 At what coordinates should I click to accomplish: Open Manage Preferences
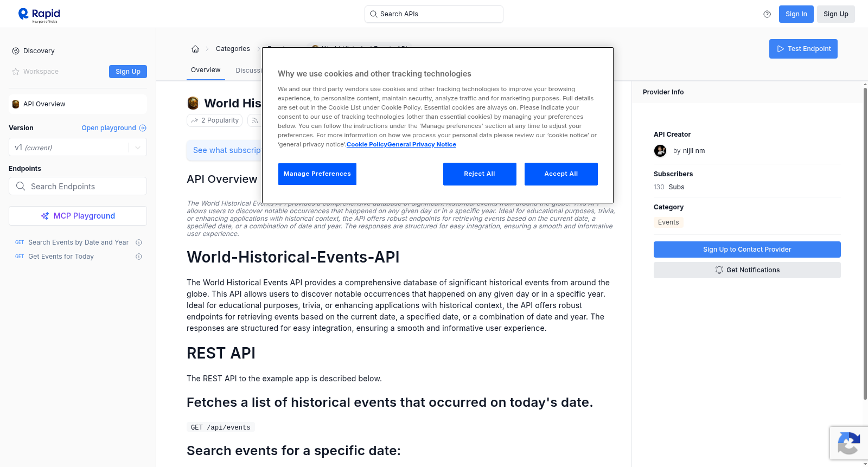(x=317, y=174)
